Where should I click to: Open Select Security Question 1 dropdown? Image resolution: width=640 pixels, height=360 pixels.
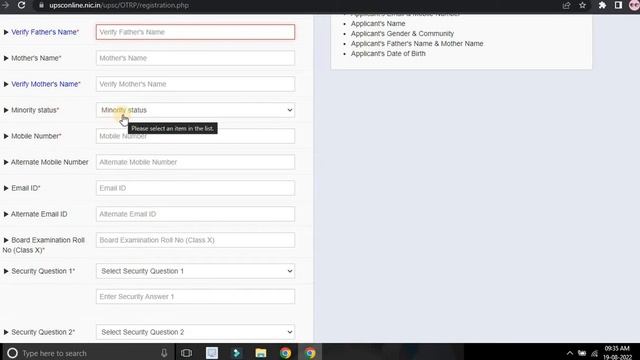[195, 271]
